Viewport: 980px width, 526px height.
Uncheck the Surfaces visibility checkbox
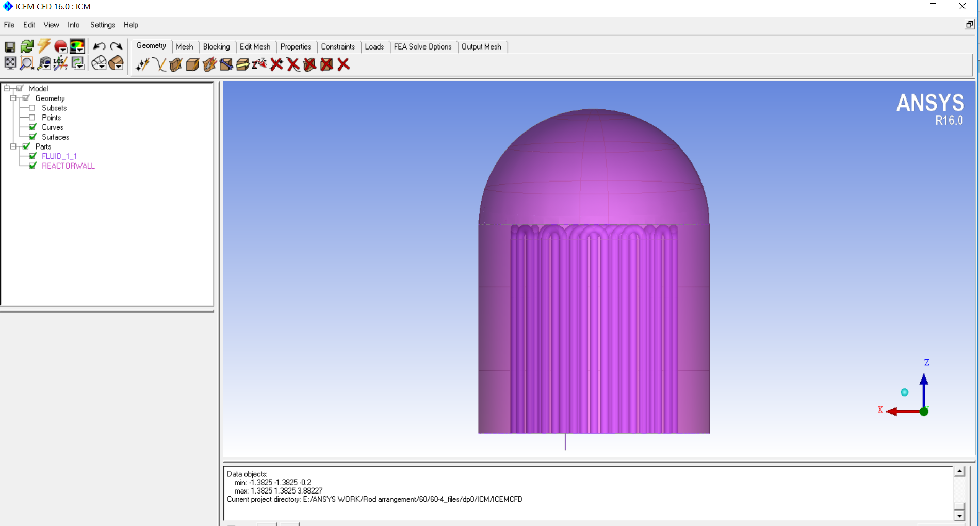tap(32, 137)
